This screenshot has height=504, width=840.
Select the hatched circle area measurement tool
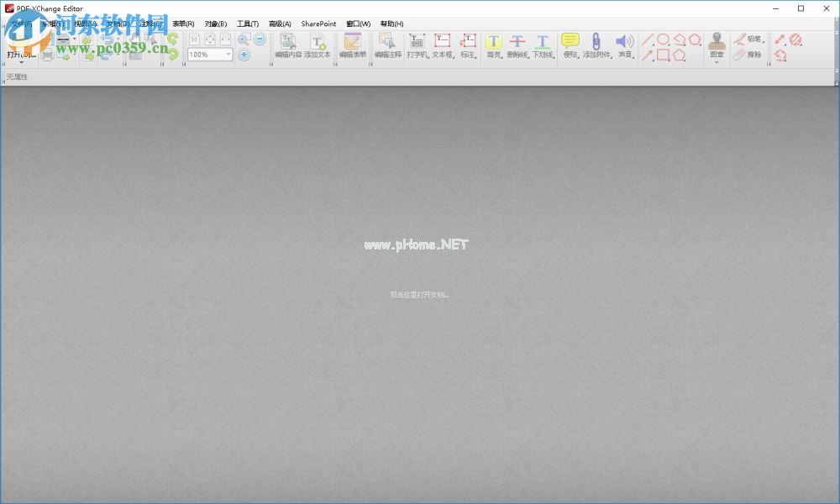[795, 39]
